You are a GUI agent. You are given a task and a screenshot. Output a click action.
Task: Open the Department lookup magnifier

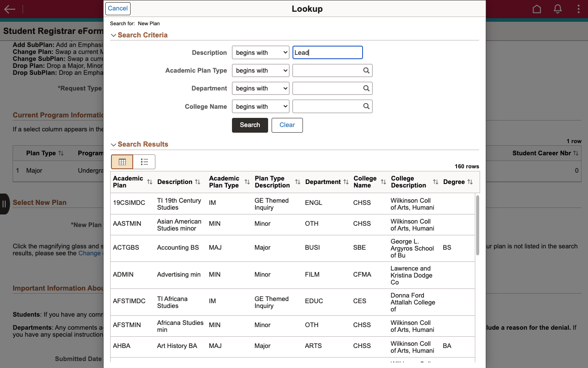pos(366,88)
